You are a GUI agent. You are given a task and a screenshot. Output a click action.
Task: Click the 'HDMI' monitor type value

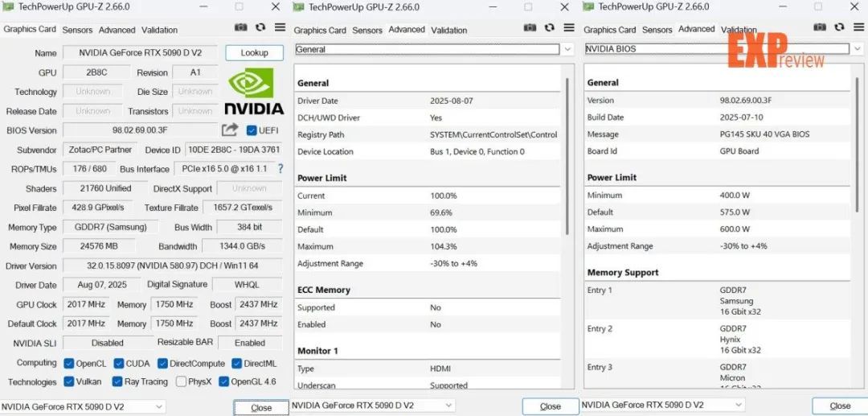coord(440,369)
